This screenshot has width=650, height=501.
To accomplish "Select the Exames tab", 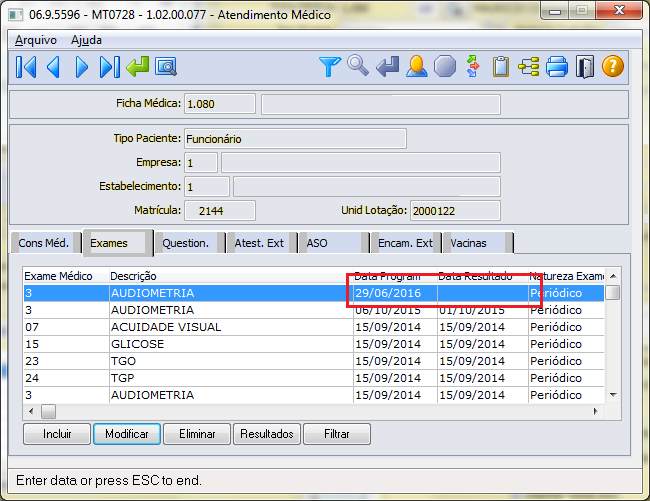I will tap(118, 243).
